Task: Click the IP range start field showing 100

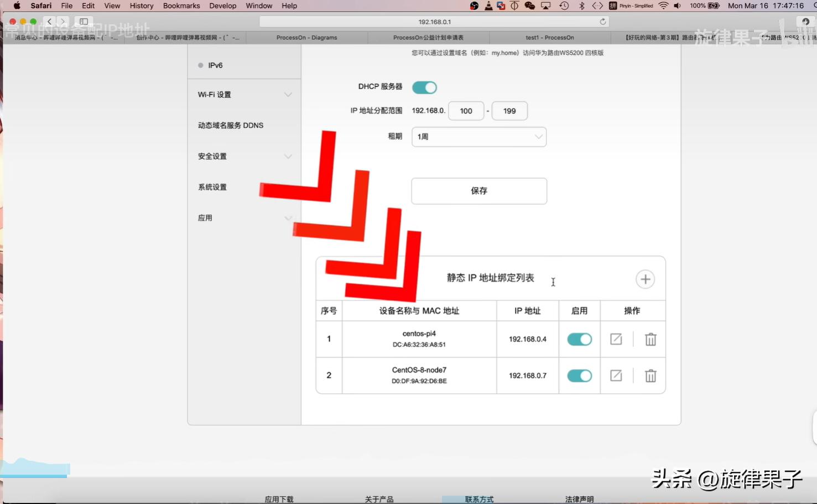Action: pyautogui.click(x=466, y=111)
